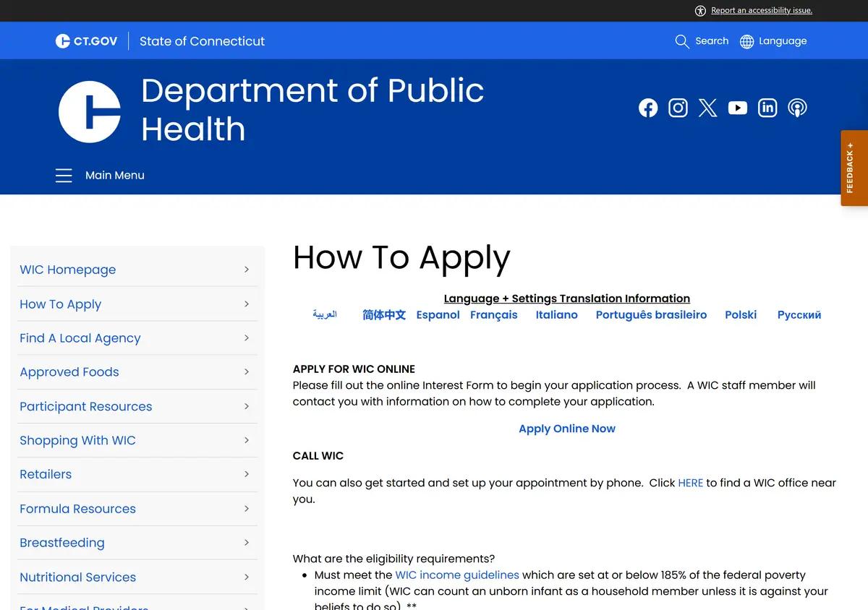Click the search magnifier icon

point(682,41)
